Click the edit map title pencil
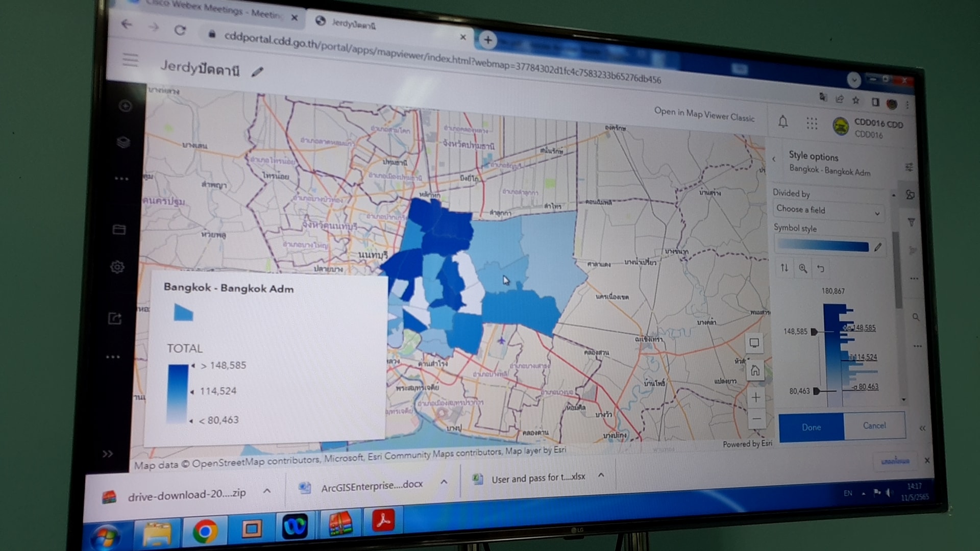Screen dimensions: 980x551 257,72
